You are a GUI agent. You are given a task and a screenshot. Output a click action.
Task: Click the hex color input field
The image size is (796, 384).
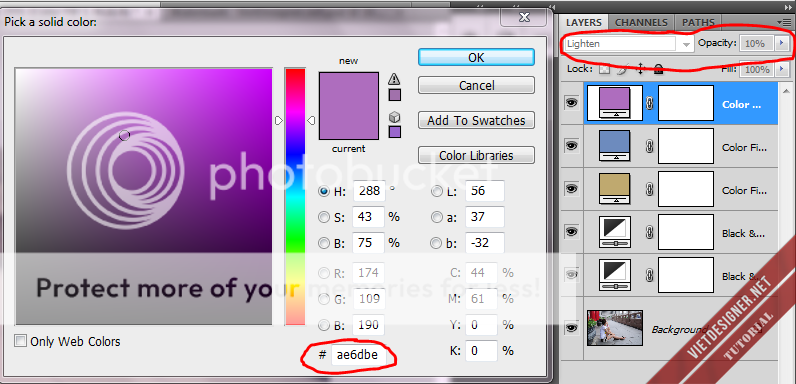pos(358,355)
